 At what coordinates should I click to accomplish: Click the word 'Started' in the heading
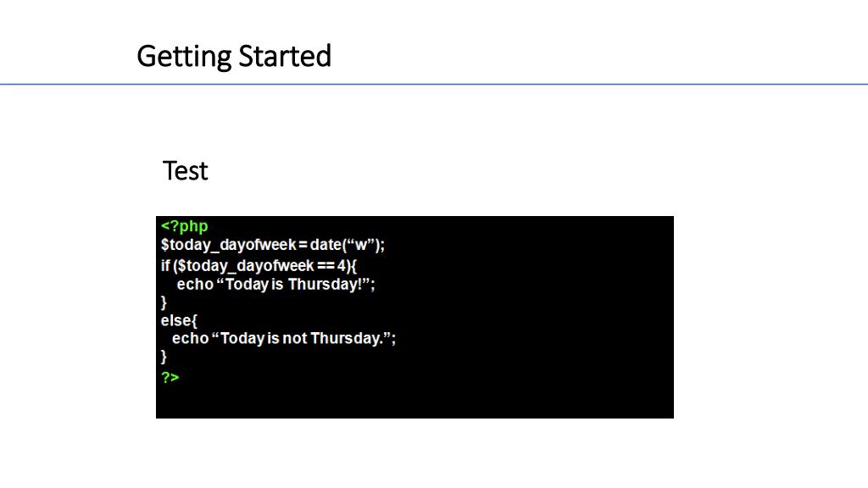coord(285,56)
